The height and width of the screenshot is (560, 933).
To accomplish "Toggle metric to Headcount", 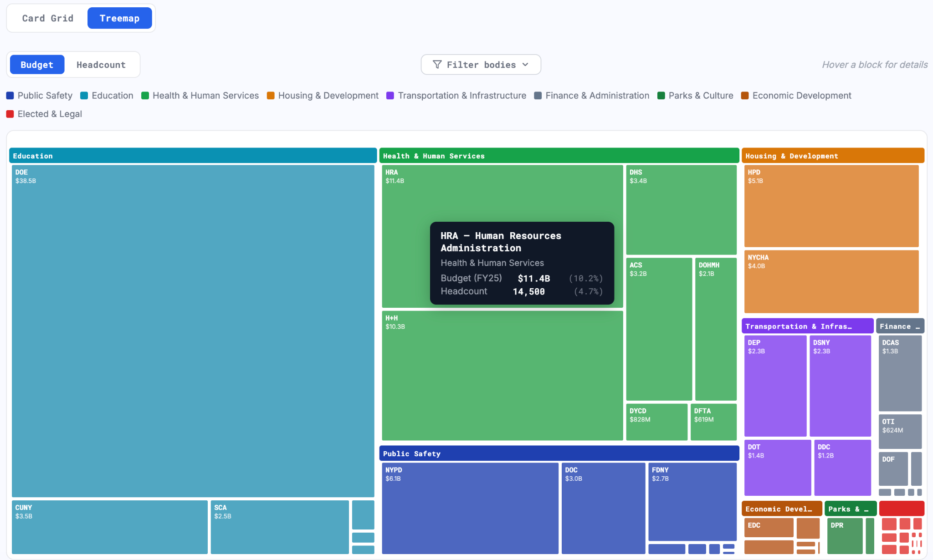I will (x=101, y=65).
